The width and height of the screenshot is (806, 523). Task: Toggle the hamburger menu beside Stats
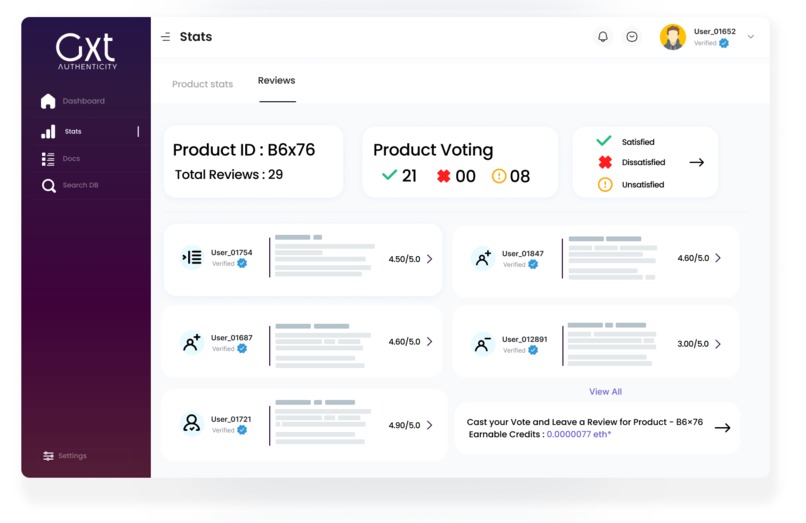click(166, 37)
